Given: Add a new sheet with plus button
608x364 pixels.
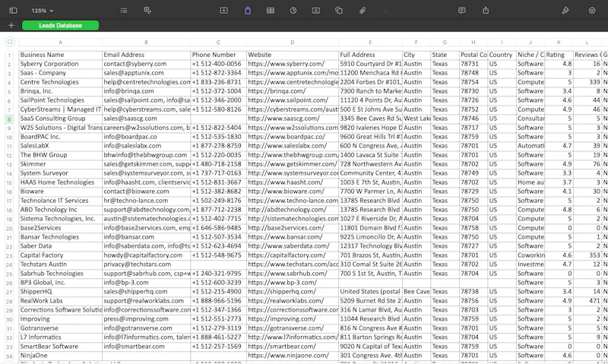Looking at the screenshot, I should (11, 26).
